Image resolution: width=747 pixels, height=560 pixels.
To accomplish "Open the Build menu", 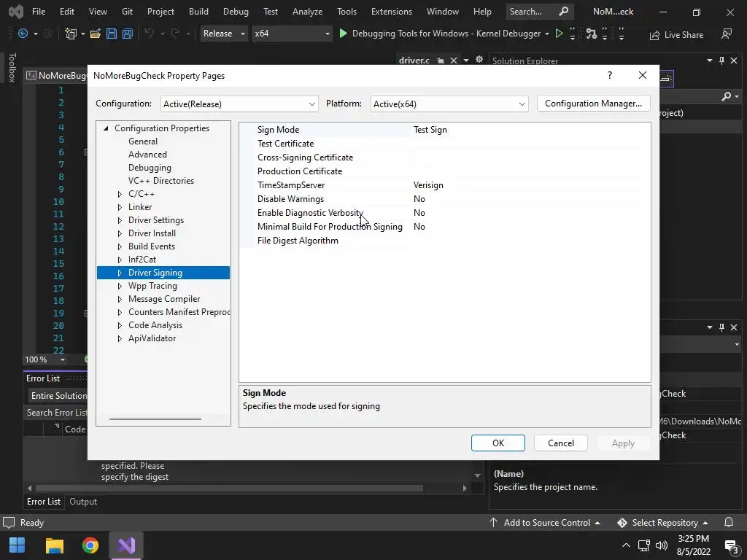I will point(198,12).
